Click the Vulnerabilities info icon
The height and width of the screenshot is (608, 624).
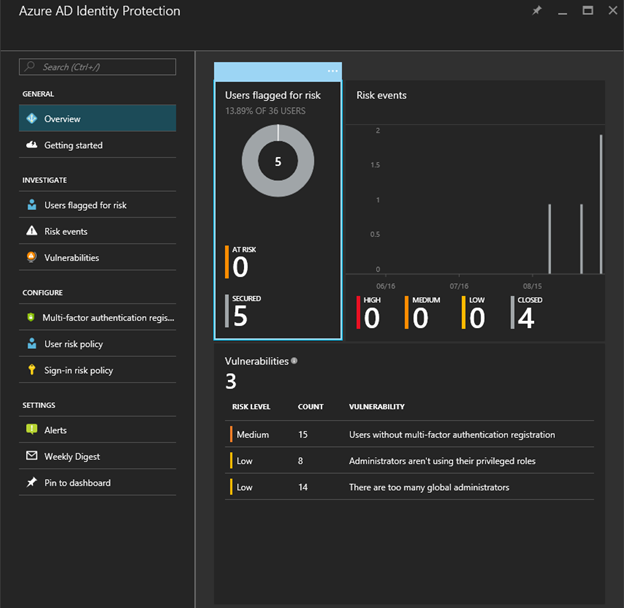(x=294, y=361)
